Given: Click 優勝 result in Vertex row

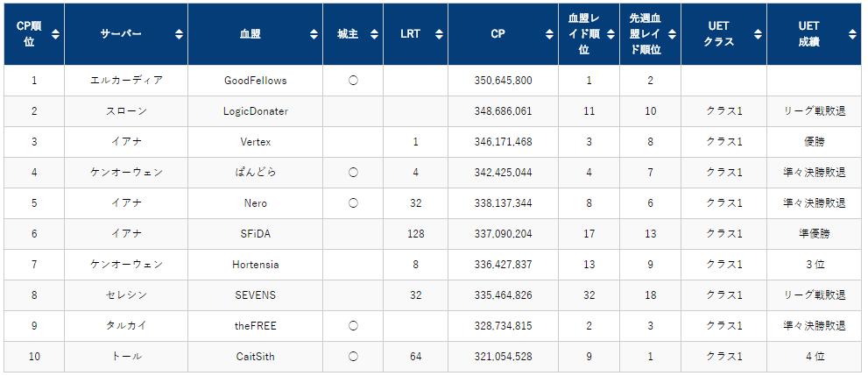Looking at the screenshot, I should point(815,142).
